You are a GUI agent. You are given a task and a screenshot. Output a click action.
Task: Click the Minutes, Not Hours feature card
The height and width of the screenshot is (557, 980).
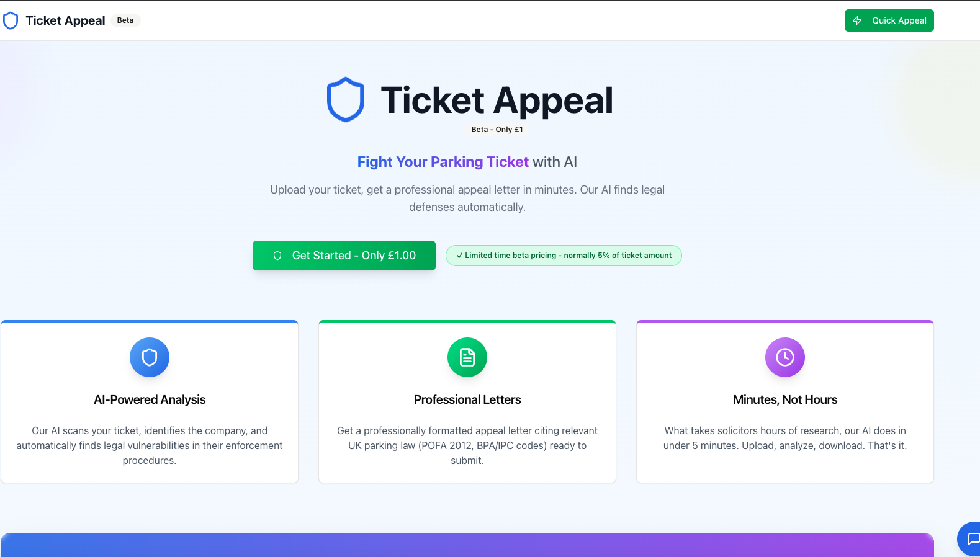point(784,401)
